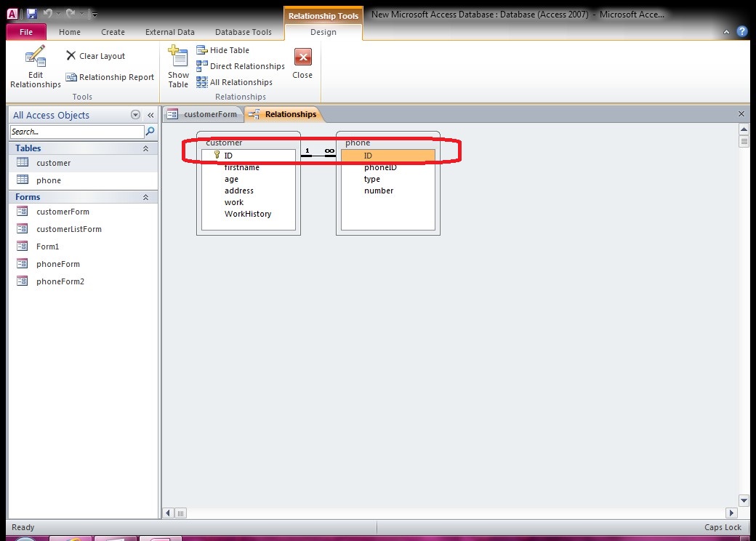Click the Save icon in quick access toolbar
This screenshot has width=756, height=541.
(x=32, y=14)
